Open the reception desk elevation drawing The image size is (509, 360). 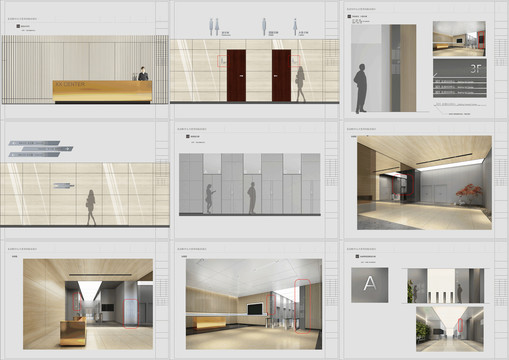(85, 70)
